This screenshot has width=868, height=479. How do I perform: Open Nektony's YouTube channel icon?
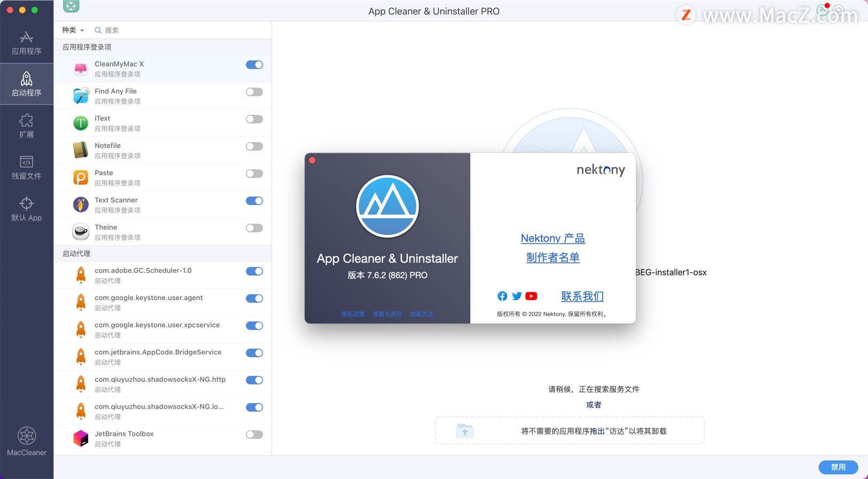coord(531,296)
